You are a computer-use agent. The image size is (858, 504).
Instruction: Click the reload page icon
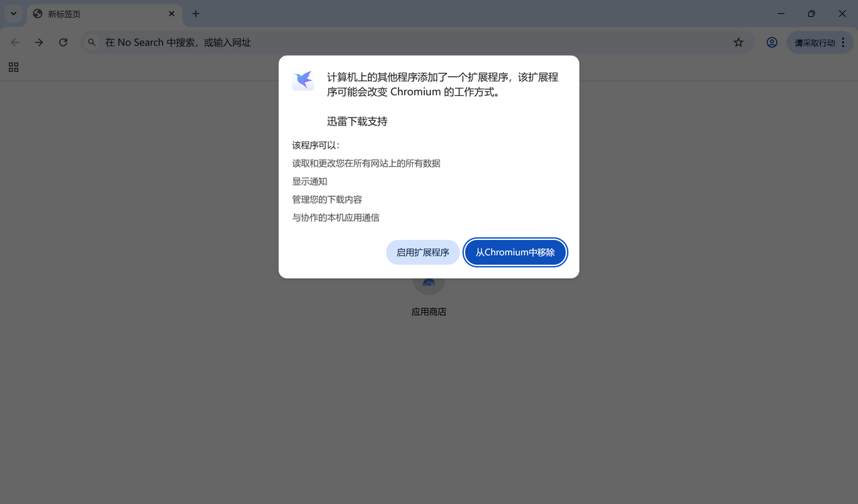[63, 42]
